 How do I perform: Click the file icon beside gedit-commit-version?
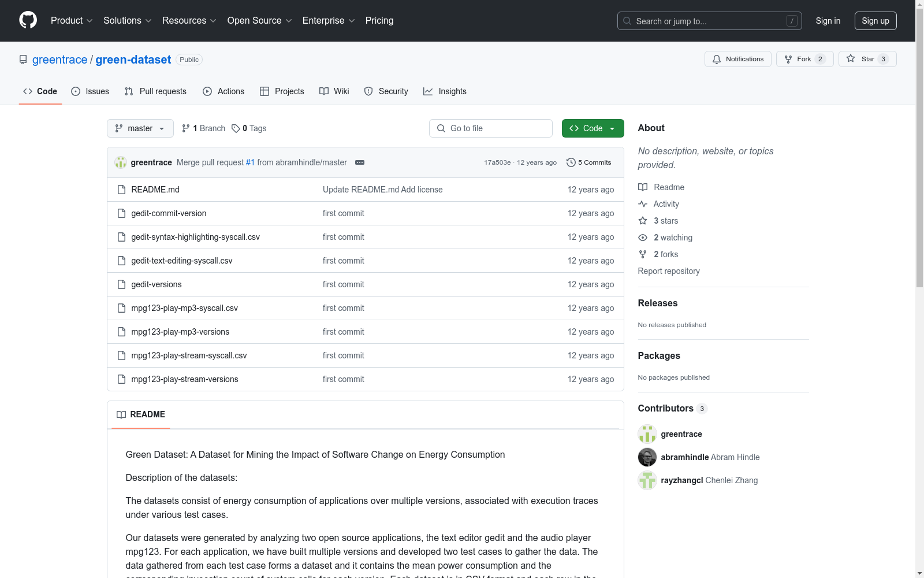(x=121, y=213)
